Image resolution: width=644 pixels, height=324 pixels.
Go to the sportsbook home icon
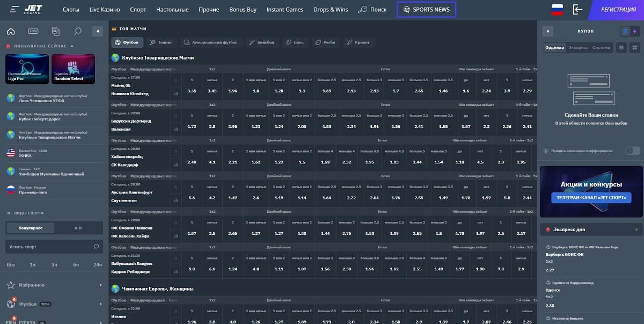11,31
